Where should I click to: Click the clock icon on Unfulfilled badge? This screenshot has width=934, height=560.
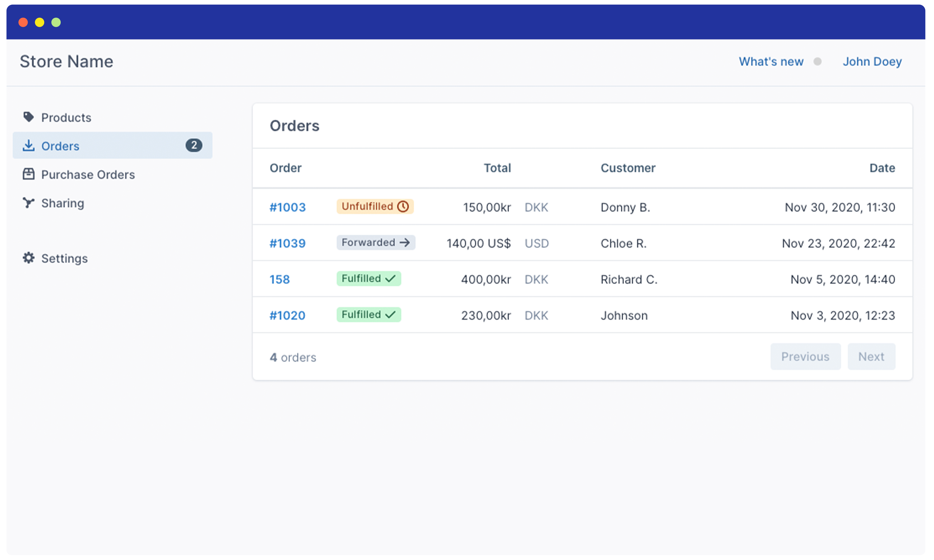pos(403,206)
